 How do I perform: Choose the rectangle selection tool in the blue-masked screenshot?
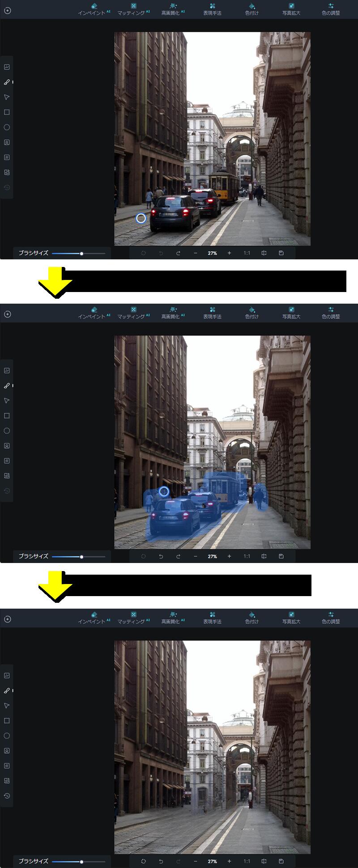click(x=7, y=416)
